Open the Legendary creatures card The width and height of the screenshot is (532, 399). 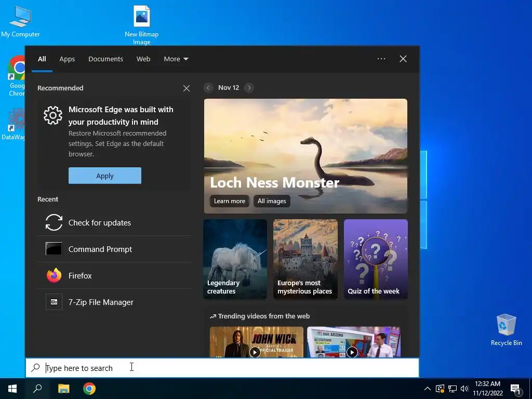[235, 259]
